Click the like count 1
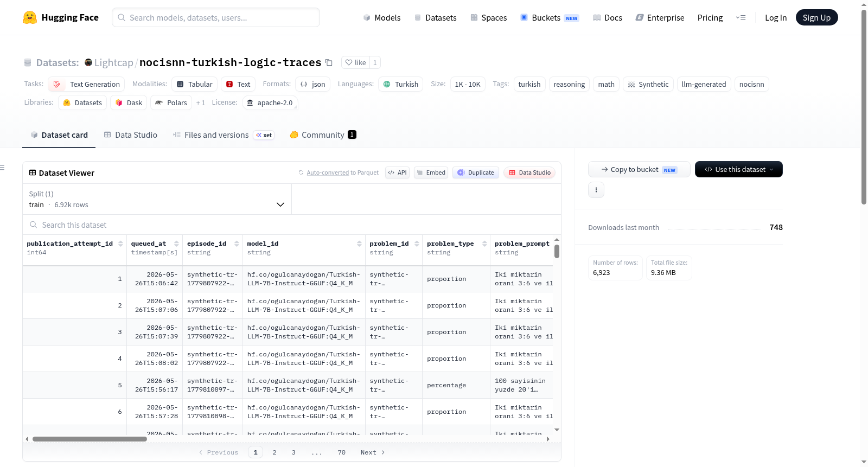The width and height of the screenshot is (868, 467). point(375,62)
